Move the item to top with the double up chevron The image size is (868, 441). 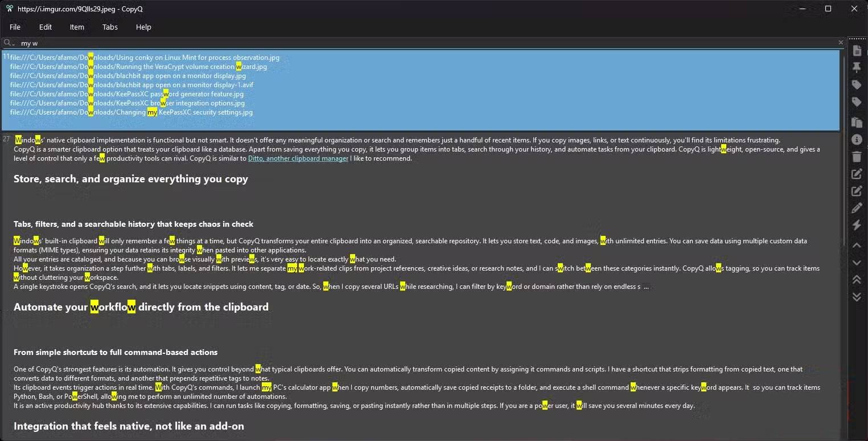pos(857,279)
